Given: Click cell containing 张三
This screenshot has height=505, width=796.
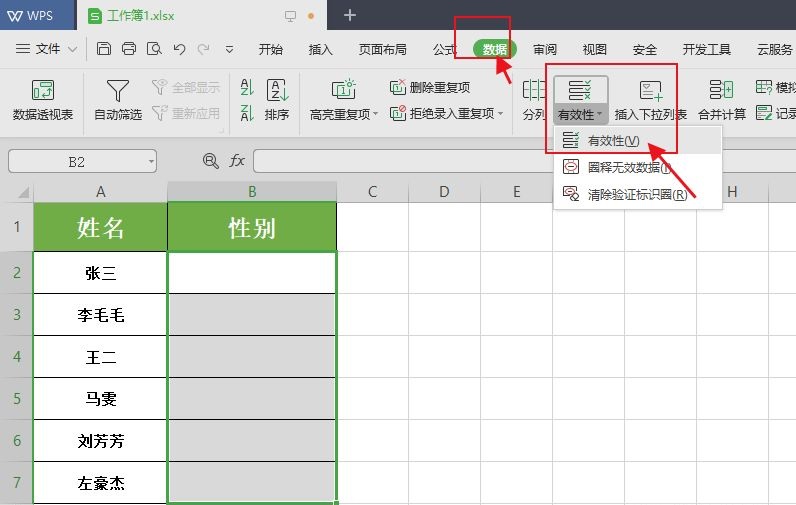Looking at the screenshot, I should tap(101, 273).
